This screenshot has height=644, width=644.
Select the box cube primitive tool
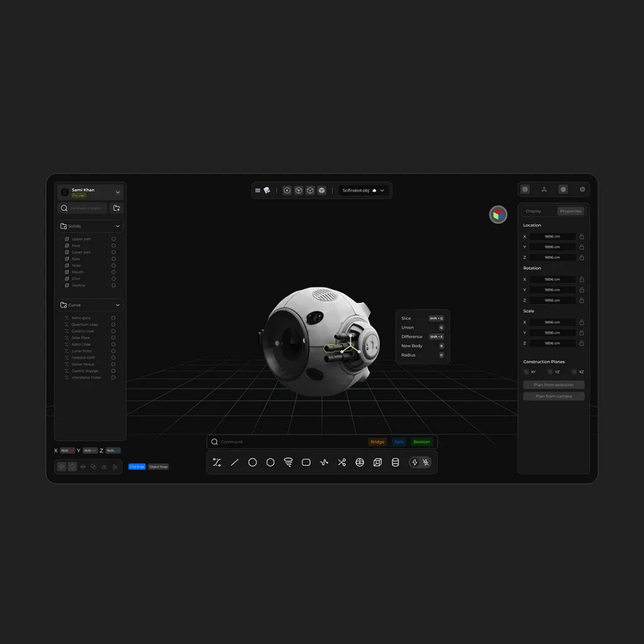click(378, 462)
